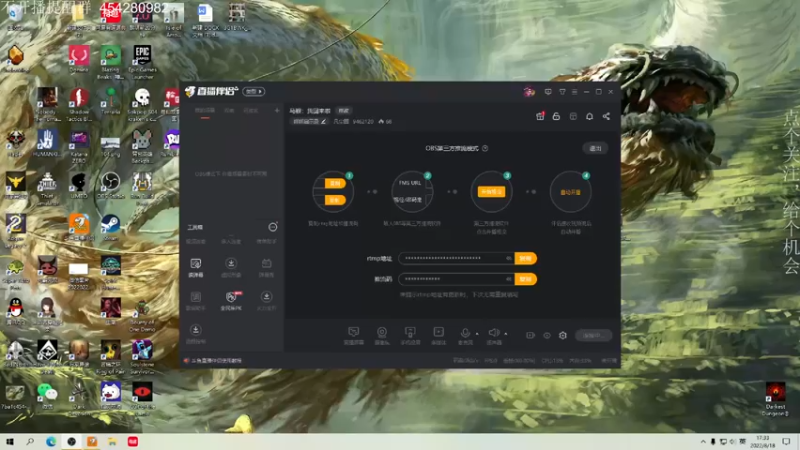The height and width of the screenshot is (450, 800).
Task: Click the rtmp address input field
Action: click(x=457, y=258)
